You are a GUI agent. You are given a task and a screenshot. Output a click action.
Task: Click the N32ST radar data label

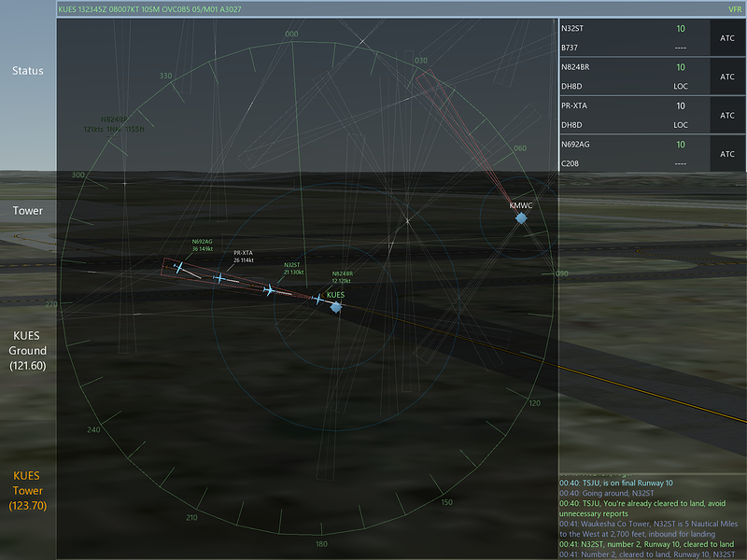293,269
